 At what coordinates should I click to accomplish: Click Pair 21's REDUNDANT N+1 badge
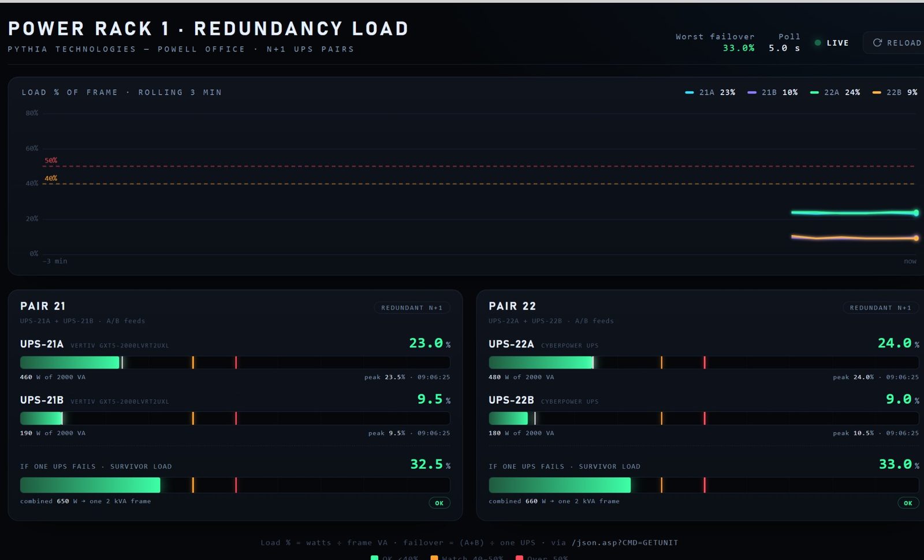point(412,308)
